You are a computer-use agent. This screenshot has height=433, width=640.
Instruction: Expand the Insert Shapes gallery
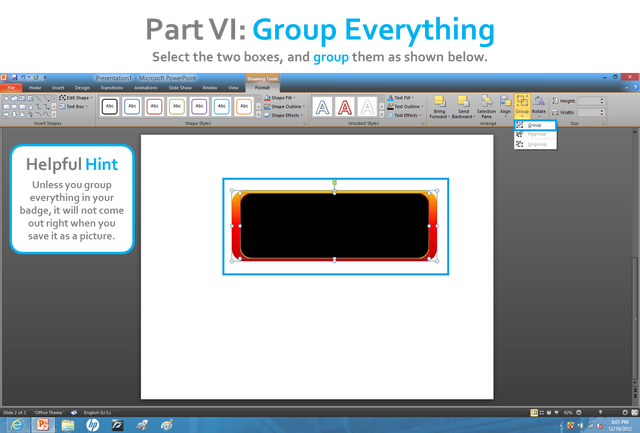(x=53, y=115)
